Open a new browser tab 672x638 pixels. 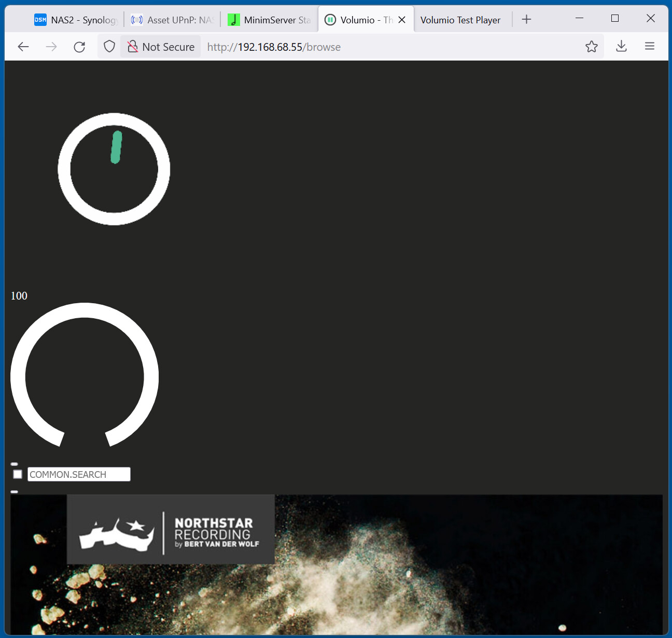(526, 20)
